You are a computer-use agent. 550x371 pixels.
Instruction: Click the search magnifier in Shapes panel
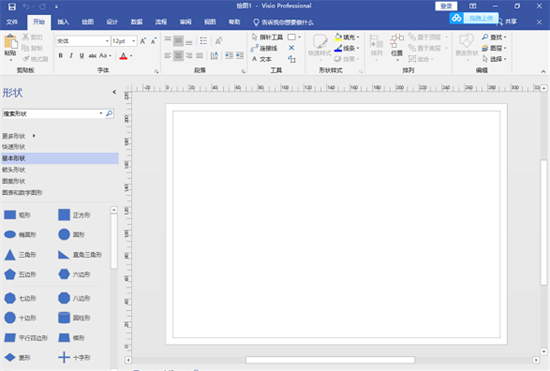(x=109, y=113)
